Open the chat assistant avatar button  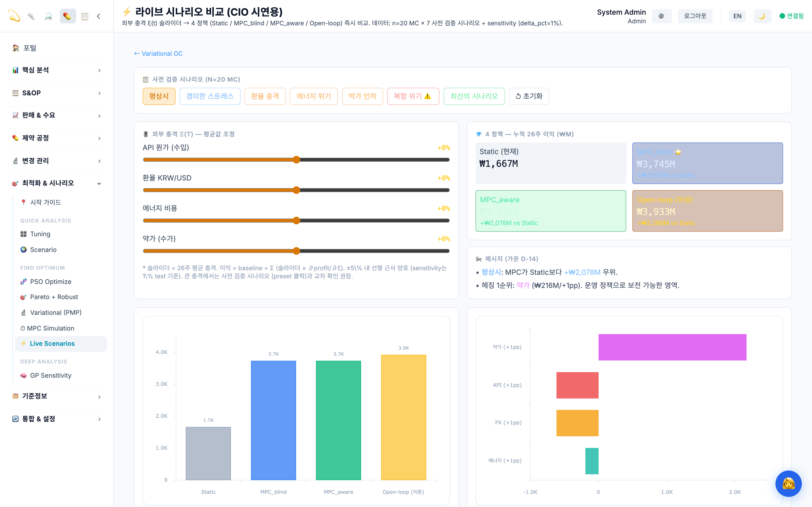(788, 483)
